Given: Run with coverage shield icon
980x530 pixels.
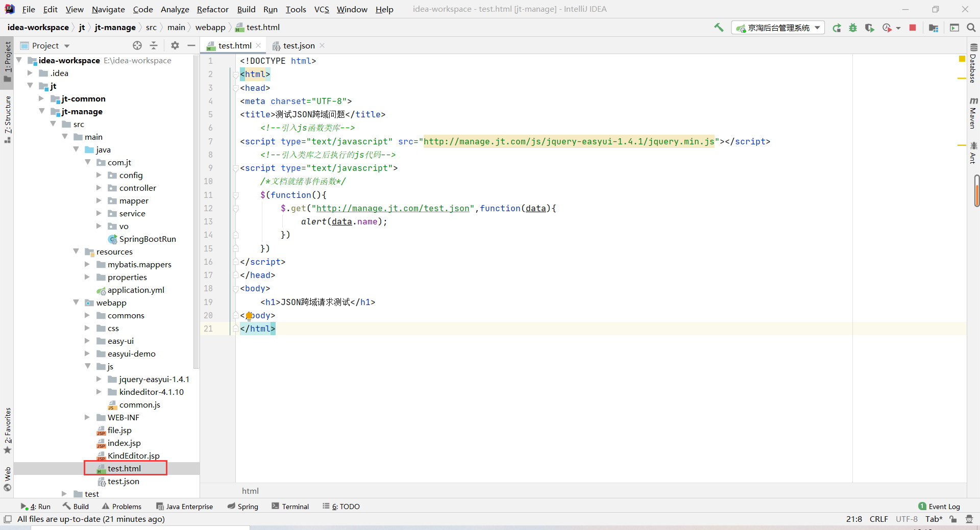Looking at the screenshot, I should point(869,28).
